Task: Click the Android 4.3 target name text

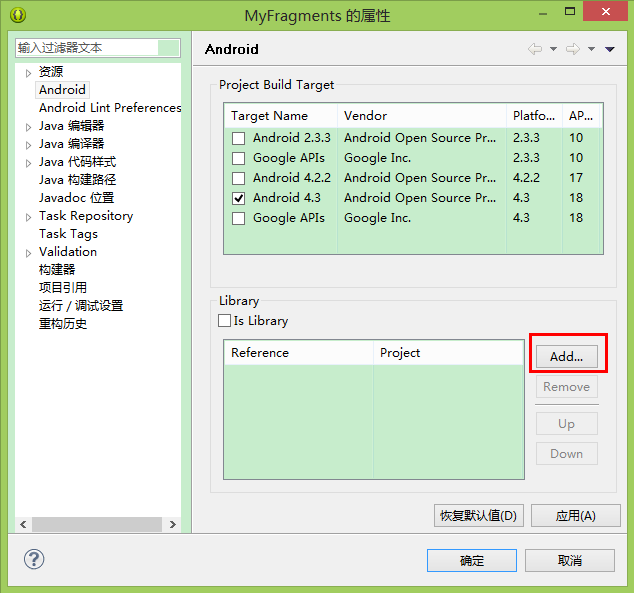Action: tap(287, 198)
